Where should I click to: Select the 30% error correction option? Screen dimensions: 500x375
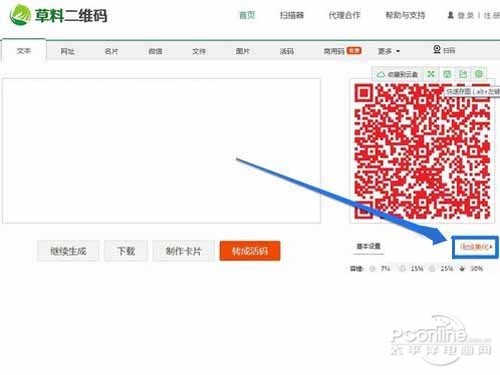[x=462, y=269]
